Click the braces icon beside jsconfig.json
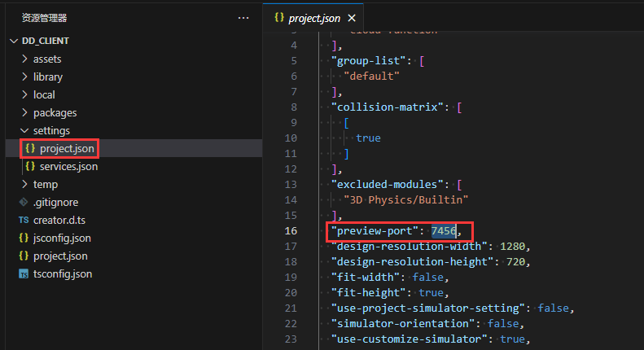Screen dimensions: 644x350 pos(24,238)
